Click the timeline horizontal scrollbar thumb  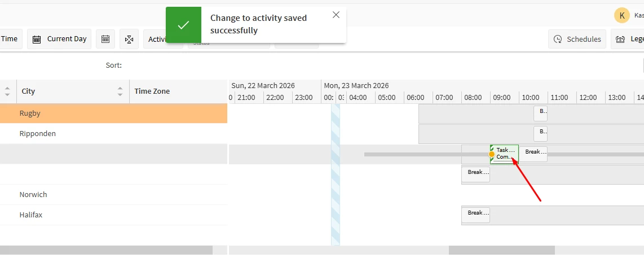[x=501, y=250]
